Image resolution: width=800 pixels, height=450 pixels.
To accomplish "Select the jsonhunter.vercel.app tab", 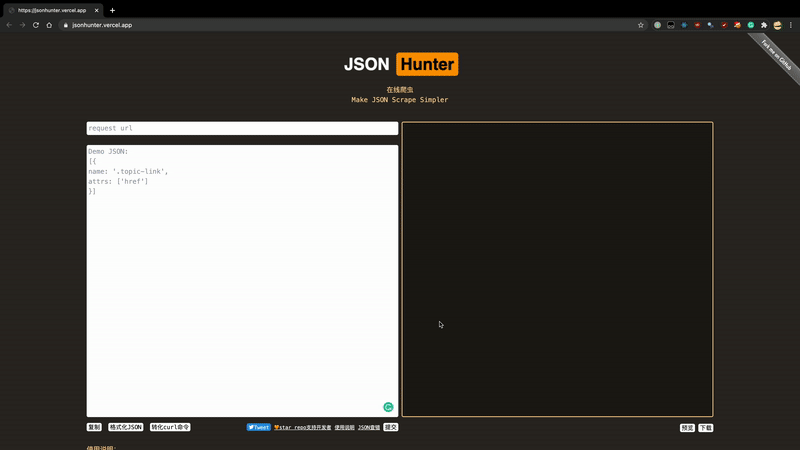I will [52, 10].
